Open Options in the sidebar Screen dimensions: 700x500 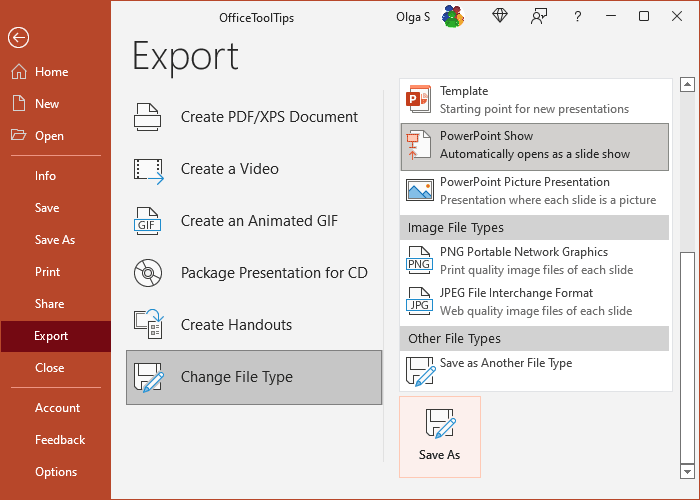coord(56,472)
